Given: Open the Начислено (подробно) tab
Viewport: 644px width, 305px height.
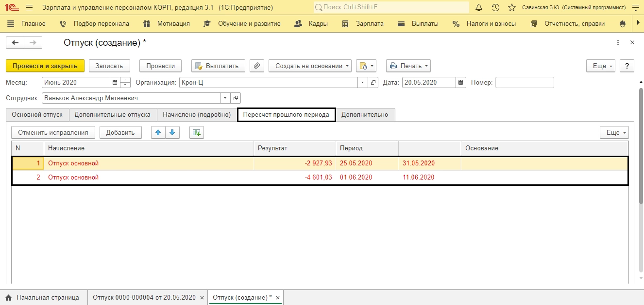Looking at the screenshot, I should click(197, 115).
